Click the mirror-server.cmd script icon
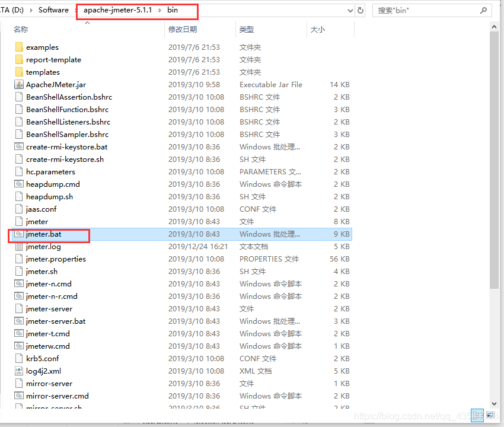 (x=19, y=396)
